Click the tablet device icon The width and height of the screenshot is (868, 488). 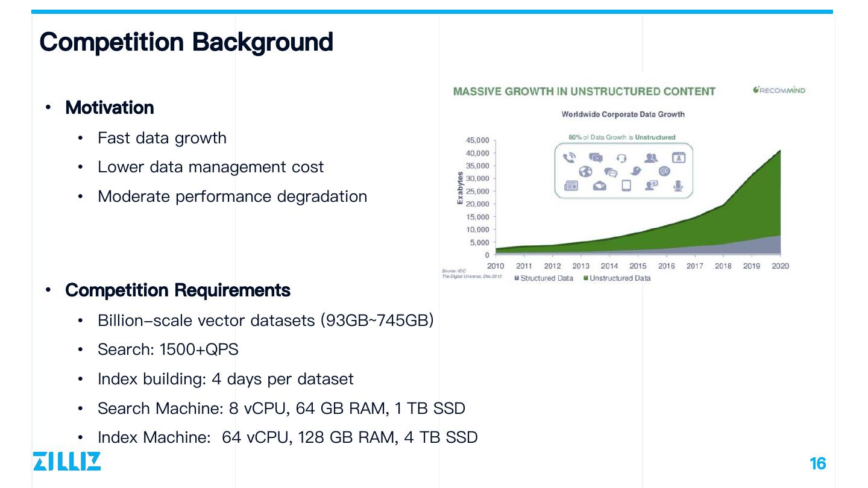coord(626,186)
